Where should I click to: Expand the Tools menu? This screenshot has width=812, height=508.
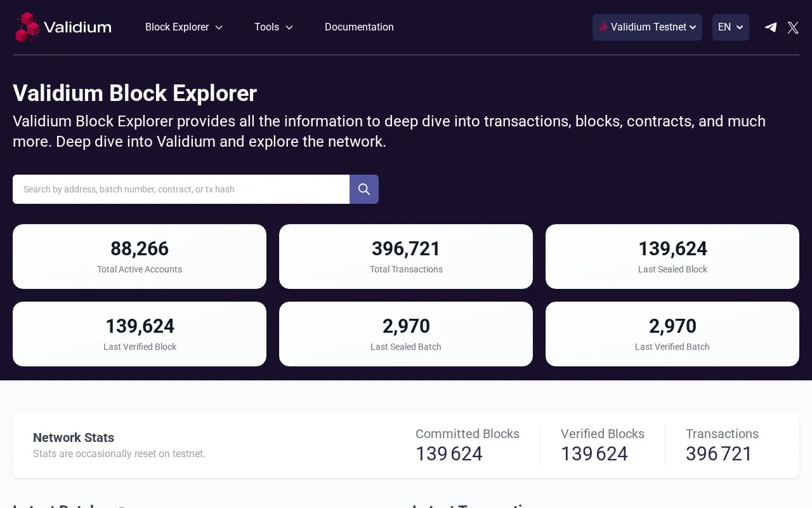pos(273,27)
